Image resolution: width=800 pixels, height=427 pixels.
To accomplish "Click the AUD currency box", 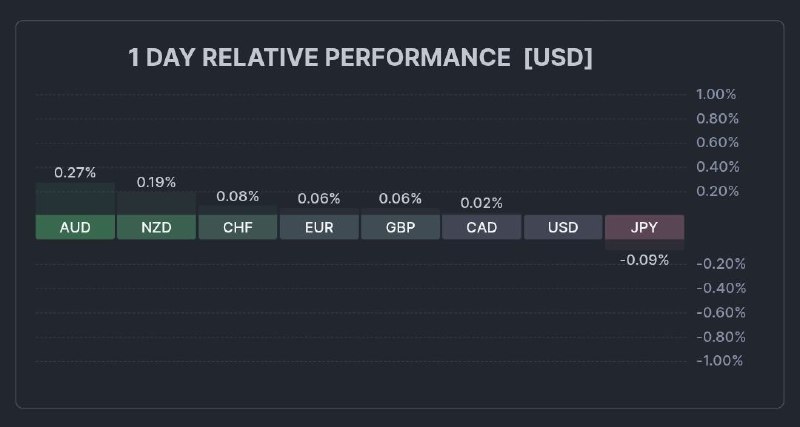I will [x=75, y=228].
